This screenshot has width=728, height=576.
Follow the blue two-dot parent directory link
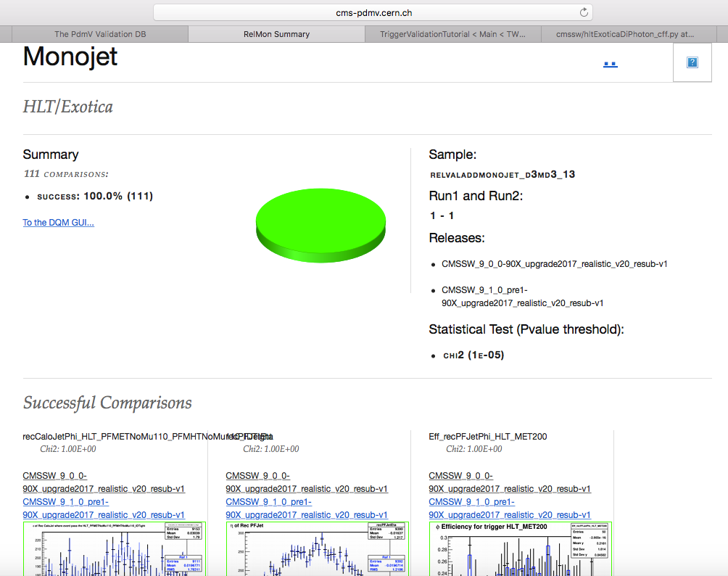click(610, 64)
